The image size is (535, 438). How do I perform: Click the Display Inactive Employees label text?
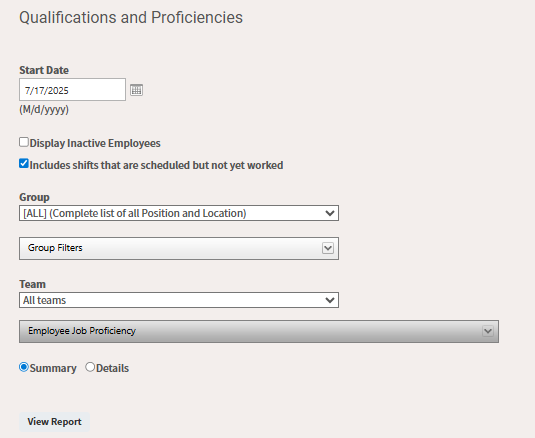point(95,143)
